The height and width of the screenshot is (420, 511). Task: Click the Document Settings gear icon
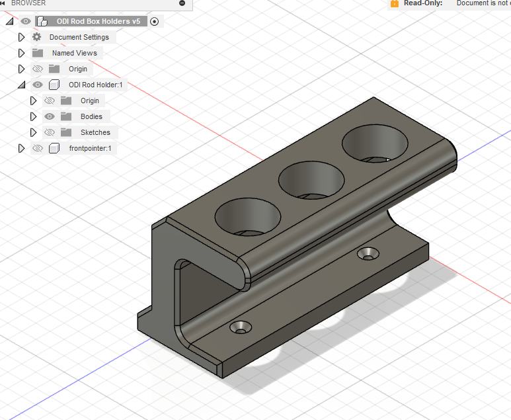coord(37,37)
